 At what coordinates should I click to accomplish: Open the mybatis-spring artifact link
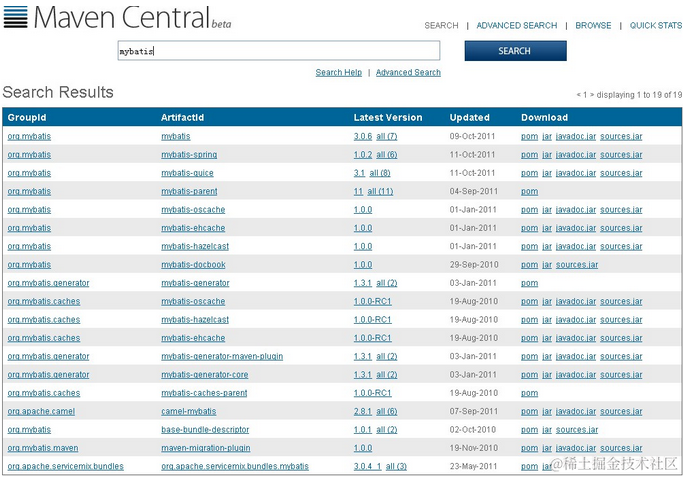(189, 155)
